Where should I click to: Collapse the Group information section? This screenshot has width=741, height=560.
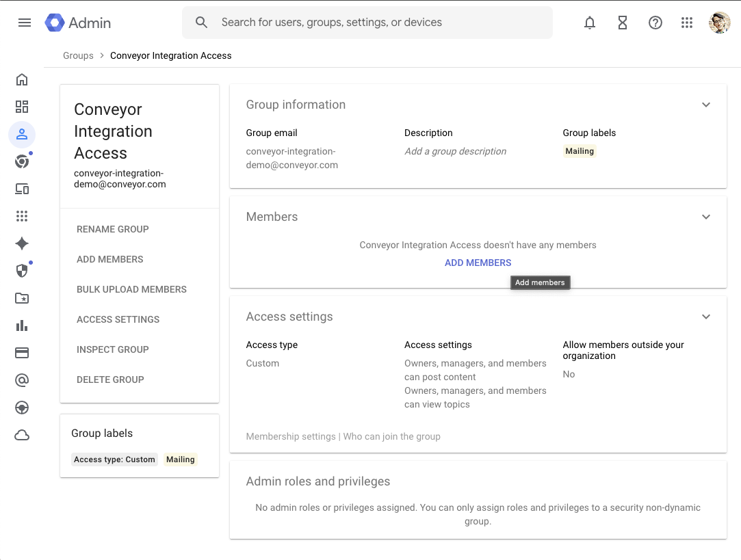706,105
